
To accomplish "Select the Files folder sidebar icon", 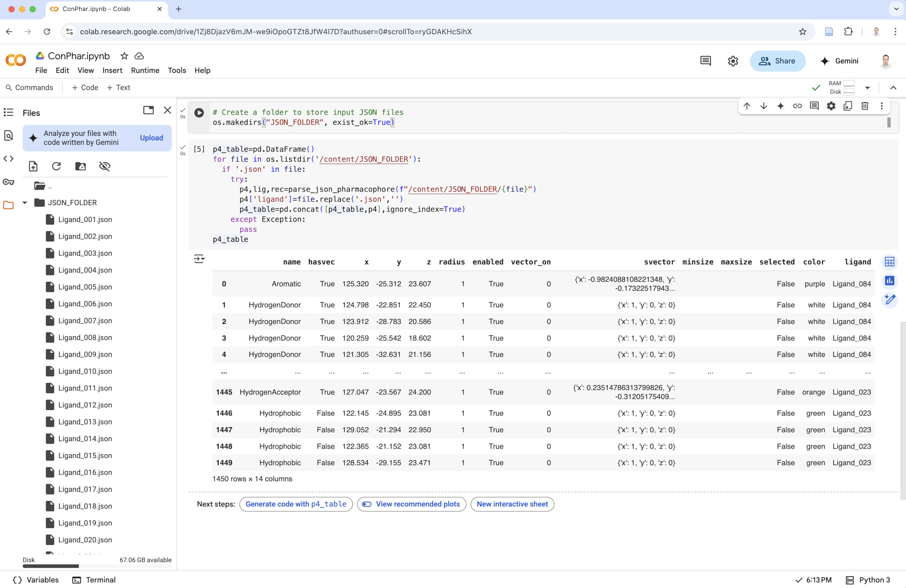I will point(9,205).
